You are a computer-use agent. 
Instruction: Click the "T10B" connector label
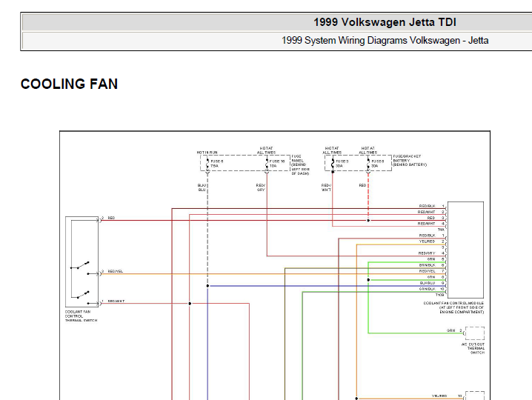click(x=439, y=295)
